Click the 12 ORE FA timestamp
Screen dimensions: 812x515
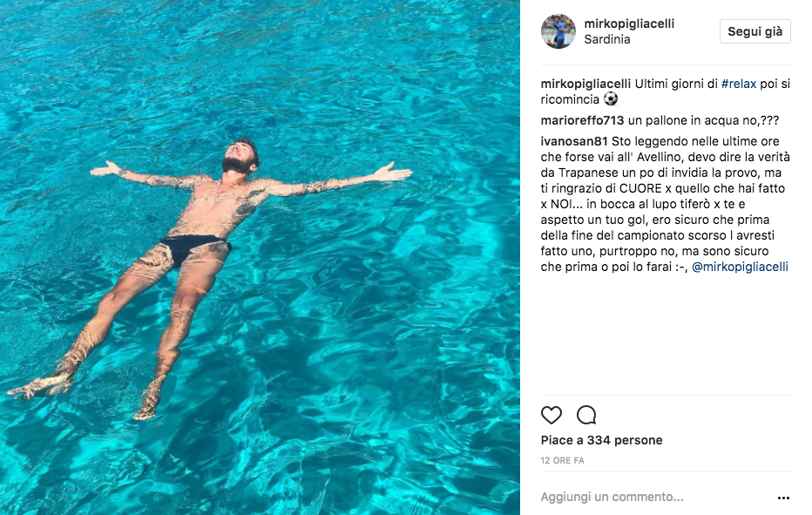pyautogui.click(x=562, y=459)
